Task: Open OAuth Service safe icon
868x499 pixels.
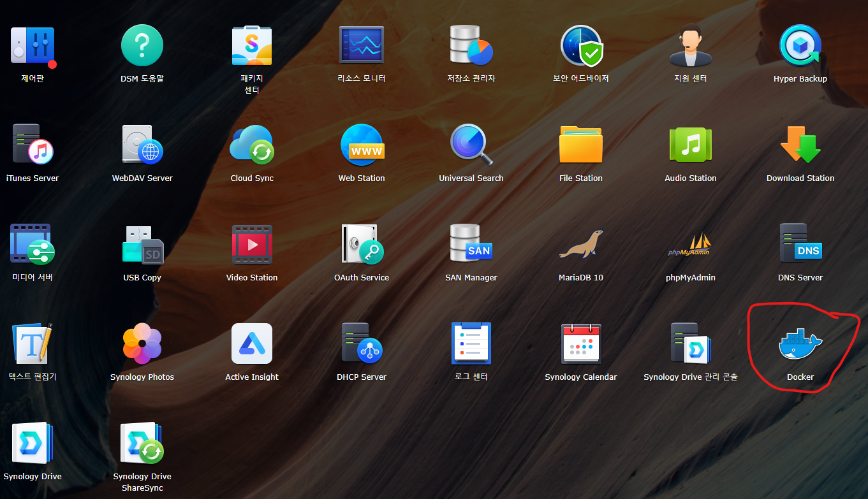Action: (x=362, y=245)
